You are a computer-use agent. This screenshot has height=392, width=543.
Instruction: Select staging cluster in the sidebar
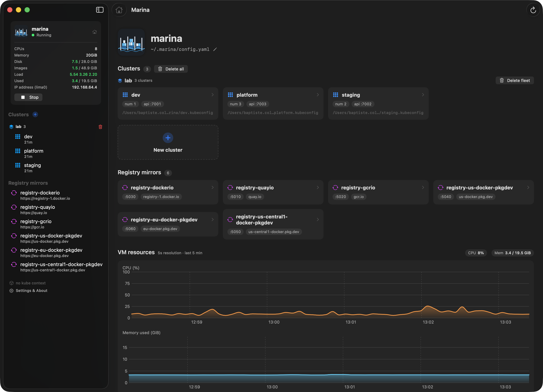(x=56, y=168)
